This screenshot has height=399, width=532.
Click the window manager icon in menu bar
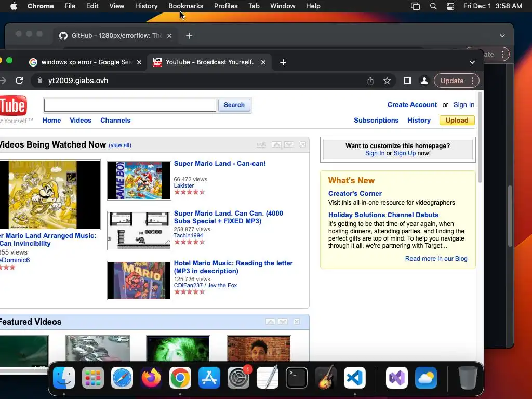415,6
